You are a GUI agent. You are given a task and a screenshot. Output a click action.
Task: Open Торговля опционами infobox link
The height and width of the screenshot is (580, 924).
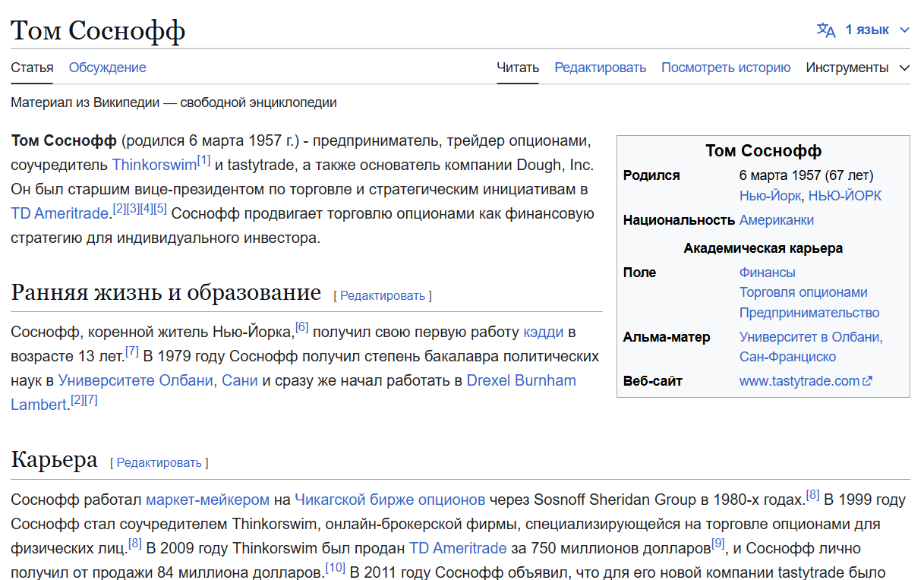[x=803, y=292]
